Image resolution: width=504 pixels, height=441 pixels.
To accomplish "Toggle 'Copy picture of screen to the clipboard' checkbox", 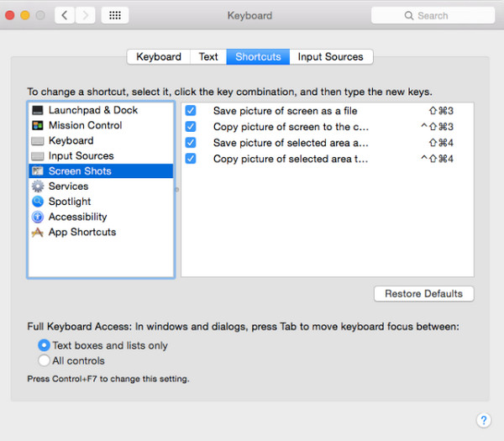I will tap(191, 127).
